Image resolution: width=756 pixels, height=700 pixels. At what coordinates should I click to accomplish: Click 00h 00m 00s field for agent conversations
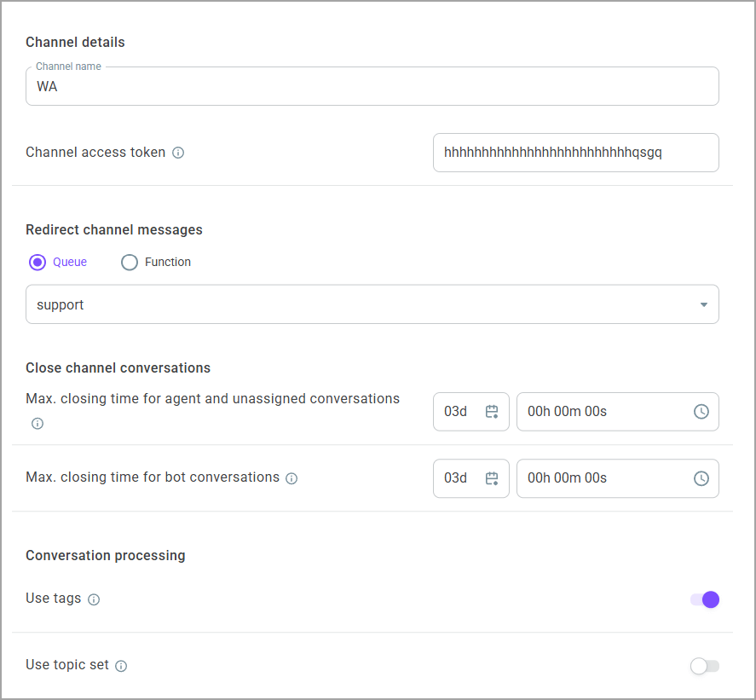click(618, 412)
